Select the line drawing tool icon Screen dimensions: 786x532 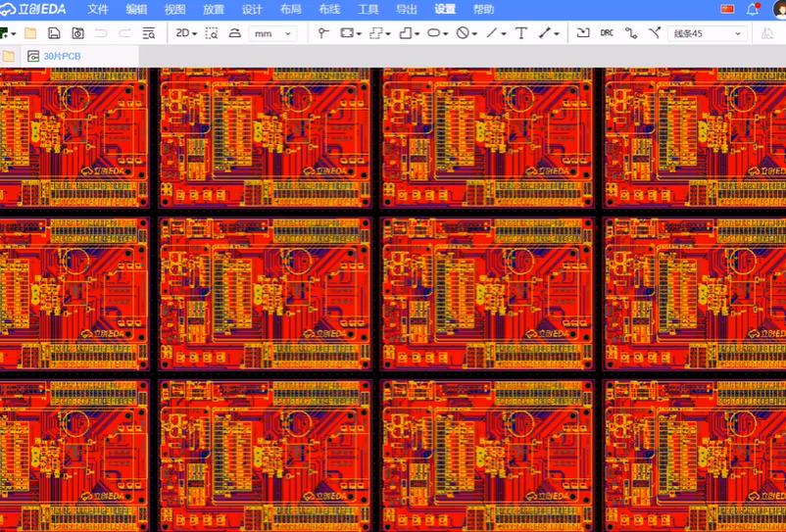click(492, 33)
